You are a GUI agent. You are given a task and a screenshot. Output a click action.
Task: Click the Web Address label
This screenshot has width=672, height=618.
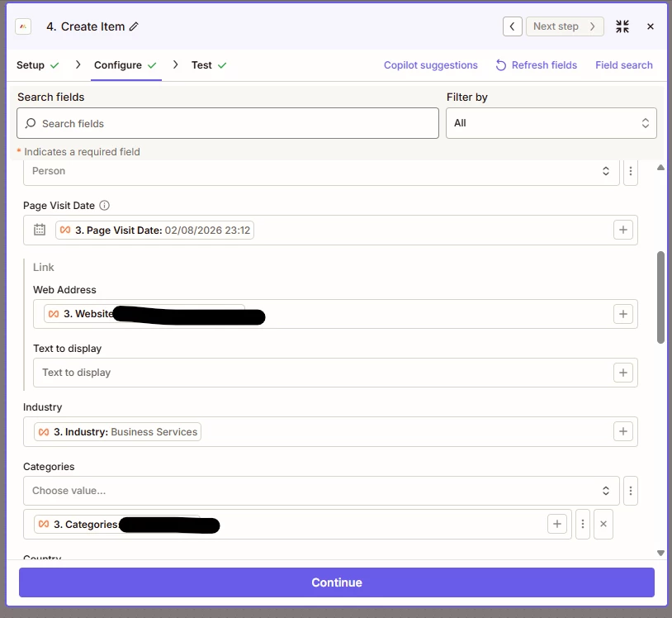click(x=64, y=290)
